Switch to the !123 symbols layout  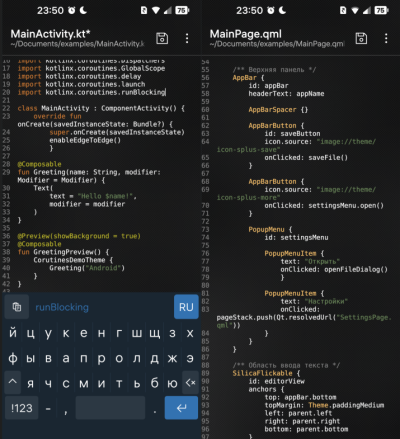pyautogui.click(x=22, y=408)
